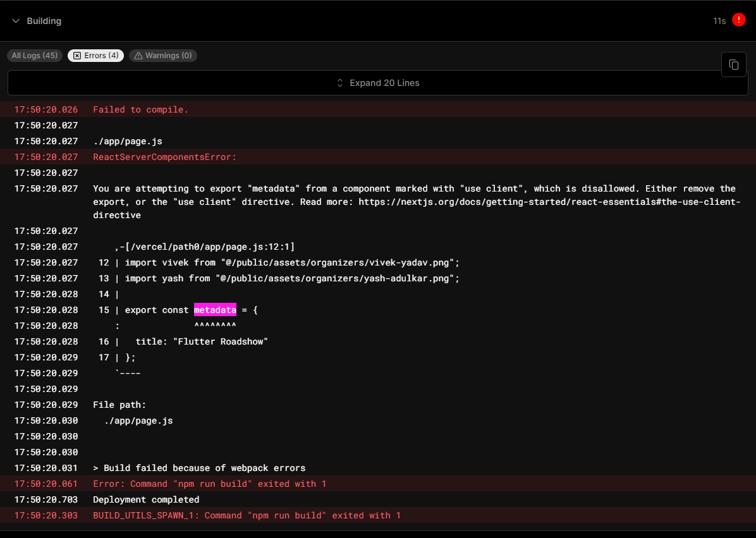Click the Building section header label
This screenshot has height=538, width=756.
pos(44,20)
